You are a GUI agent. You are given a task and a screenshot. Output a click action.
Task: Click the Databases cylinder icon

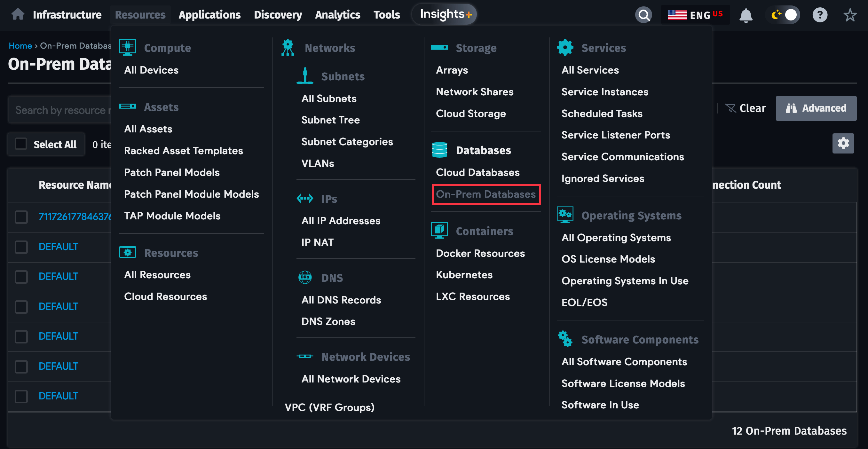pyautogui.click(x=439, y=150)
